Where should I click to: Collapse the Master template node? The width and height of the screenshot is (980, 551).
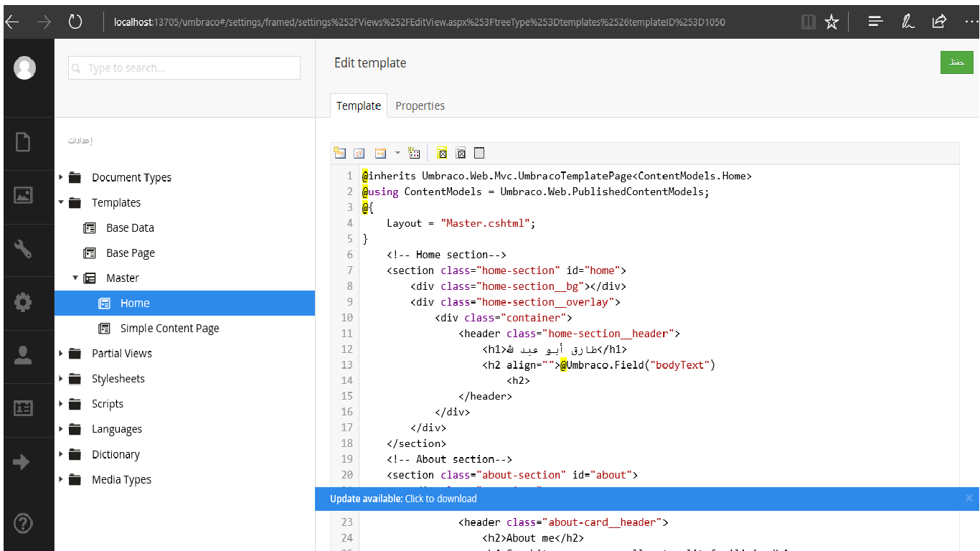[75, 278]
